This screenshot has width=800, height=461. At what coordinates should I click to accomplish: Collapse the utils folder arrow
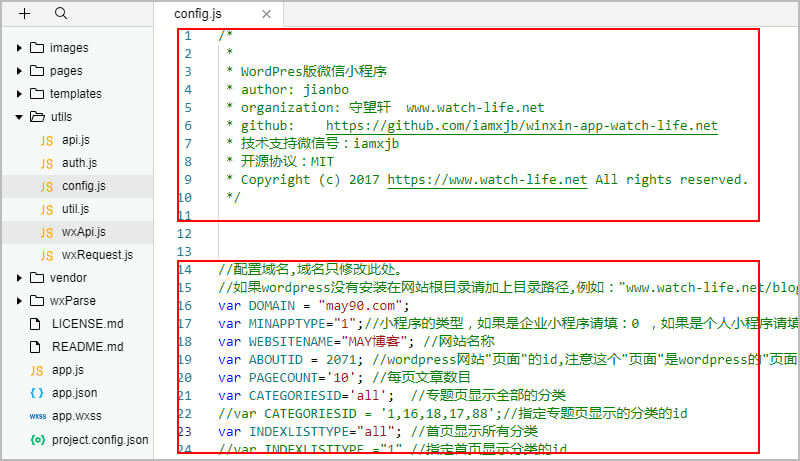point(19,117)
